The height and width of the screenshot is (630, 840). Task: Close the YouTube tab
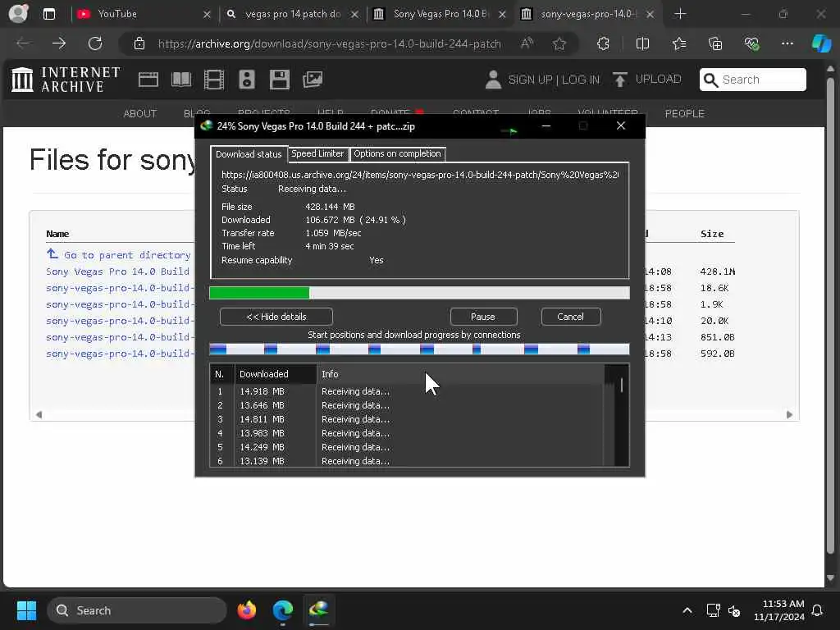pyautogui.click(x=207, y=15)
